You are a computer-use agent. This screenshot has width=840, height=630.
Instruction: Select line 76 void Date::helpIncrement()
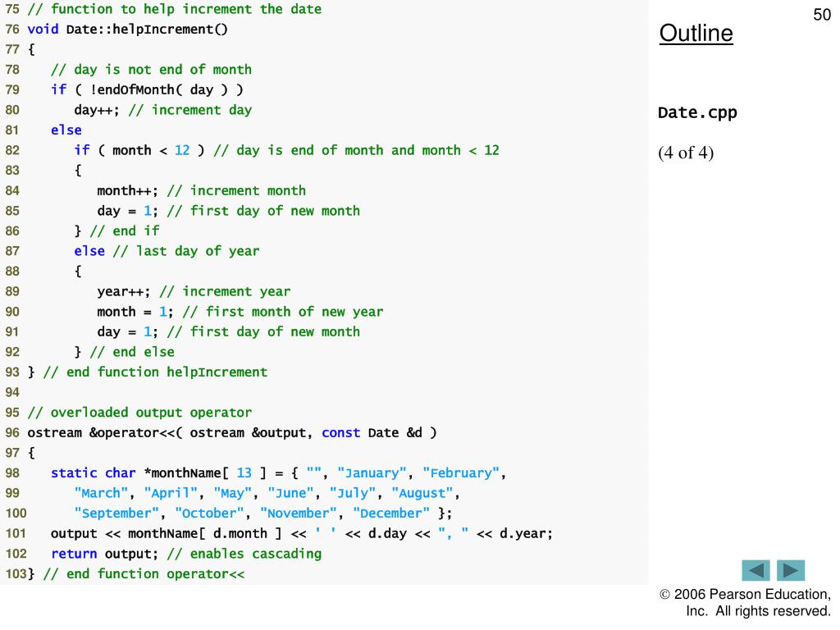(x=127, y=29)
